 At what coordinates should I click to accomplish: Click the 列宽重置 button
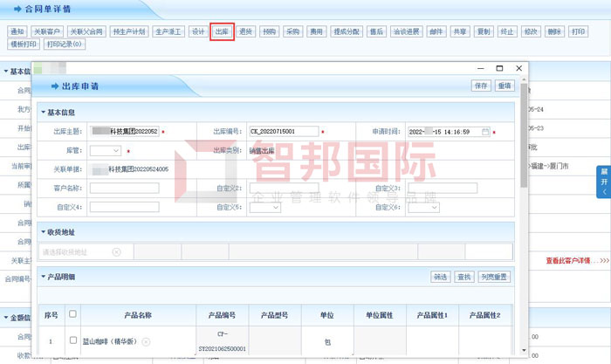click(494, 277)
